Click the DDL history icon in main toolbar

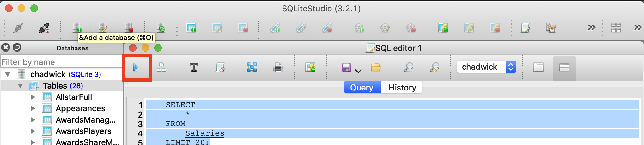point(551,28)
